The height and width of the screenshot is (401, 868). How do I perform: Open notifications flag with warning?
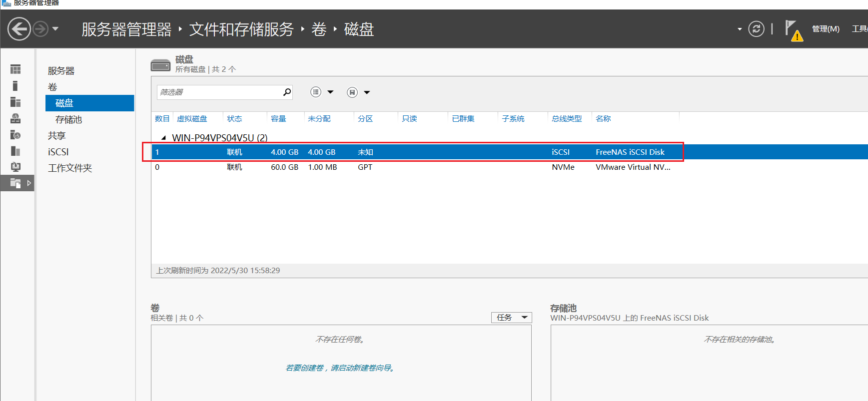coord(793,30)
